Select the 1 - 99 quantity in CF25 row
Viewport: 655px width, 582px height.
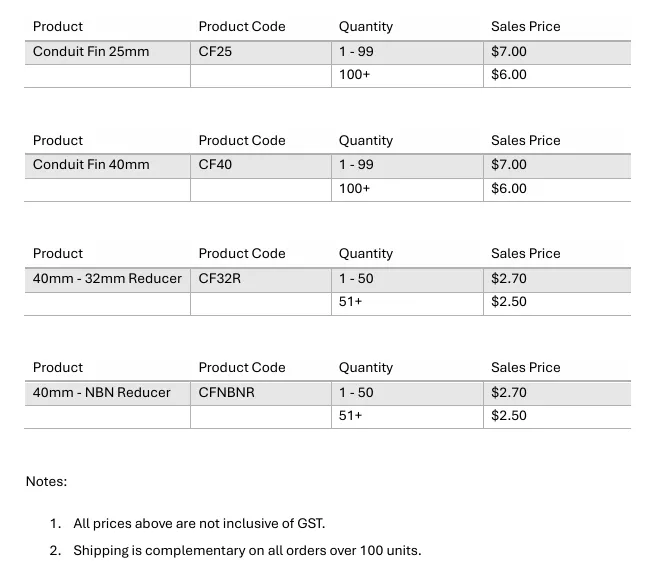click(x=356, y=51)
